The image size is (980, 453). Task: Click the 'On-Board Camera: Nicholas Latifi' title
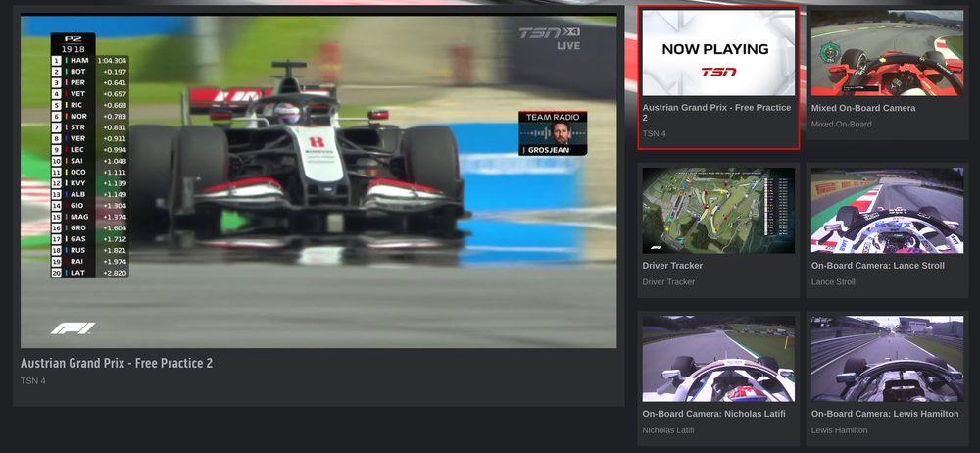point(713,414)
